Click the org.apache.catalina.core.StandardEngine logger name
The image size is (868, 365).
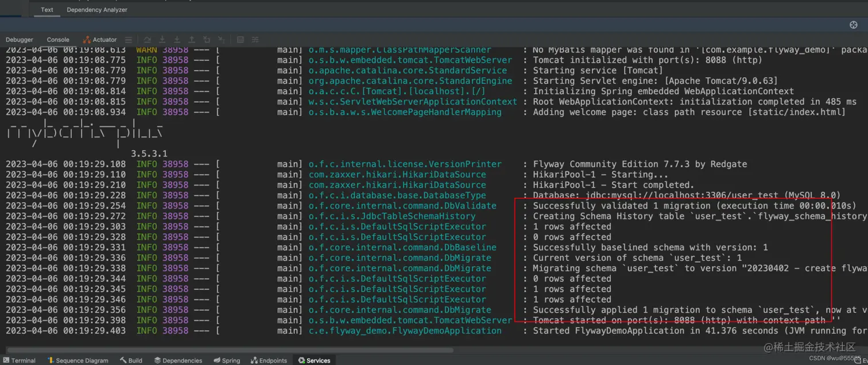[x=410, y=81]
